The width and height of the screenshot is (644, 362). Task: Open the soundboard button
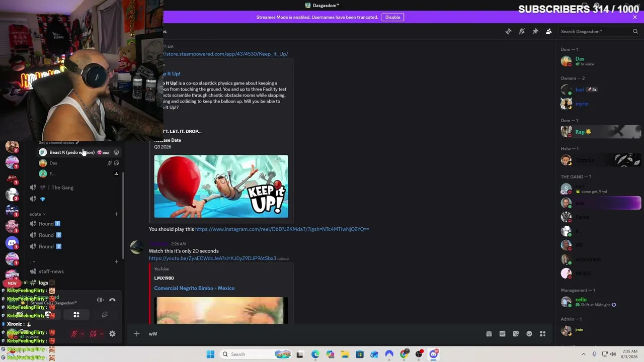(105, 315)
